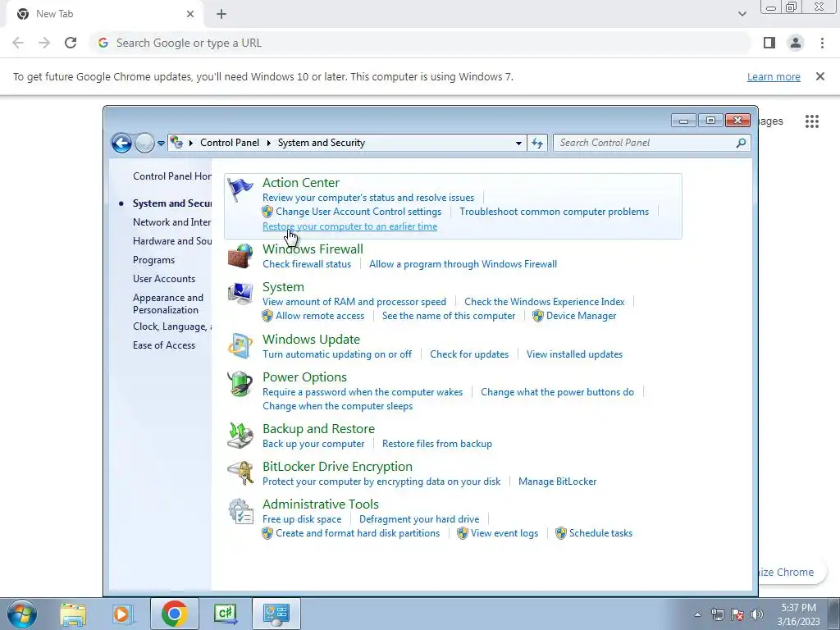Click Defragment your hard drive
The image size is (840, 630).
tap(419, 519)
